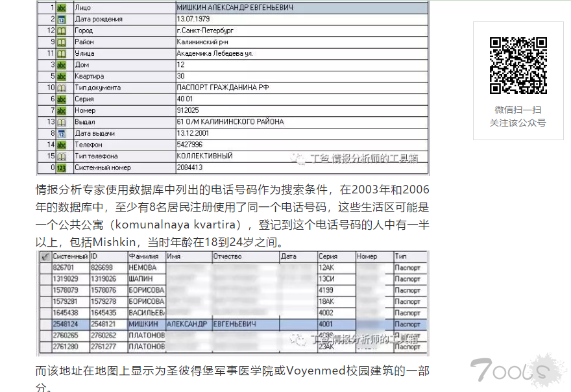Click the calendar icon beside Дата рождения
Image resolution: width=571 pixels, height=392 pixels.
[62, 19]
